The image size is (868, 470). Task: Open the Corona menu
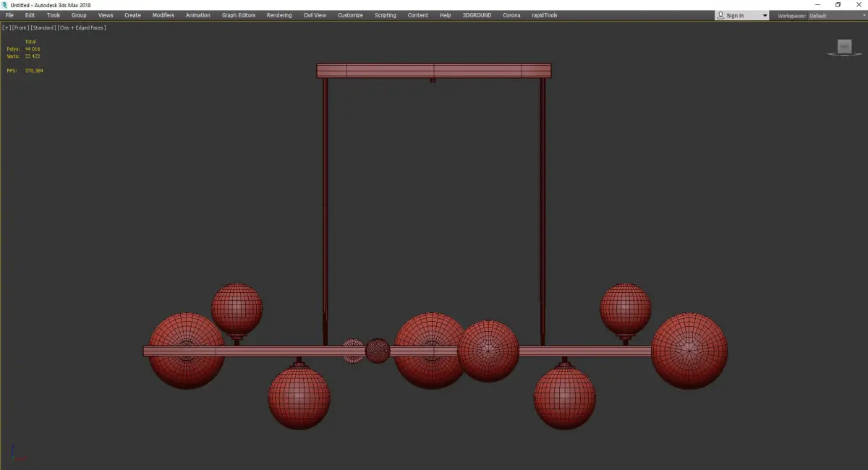[x=511, y=15]
